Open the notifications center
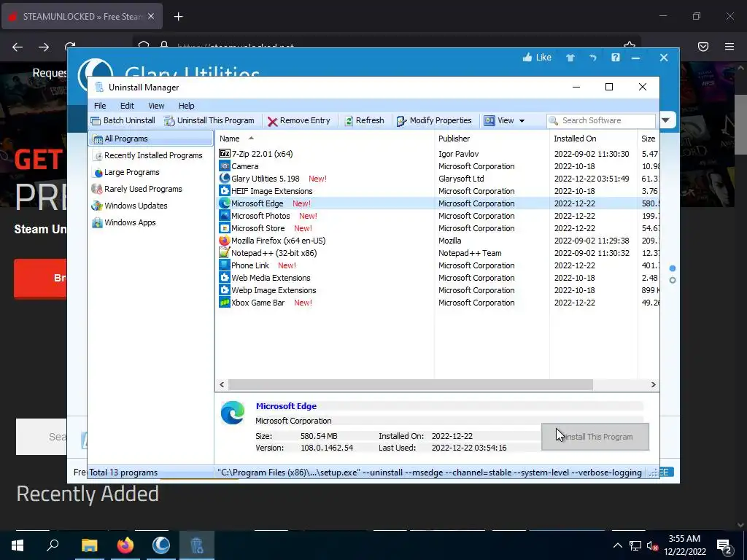Viewport: 747px width, 560px height. point(724,545)
